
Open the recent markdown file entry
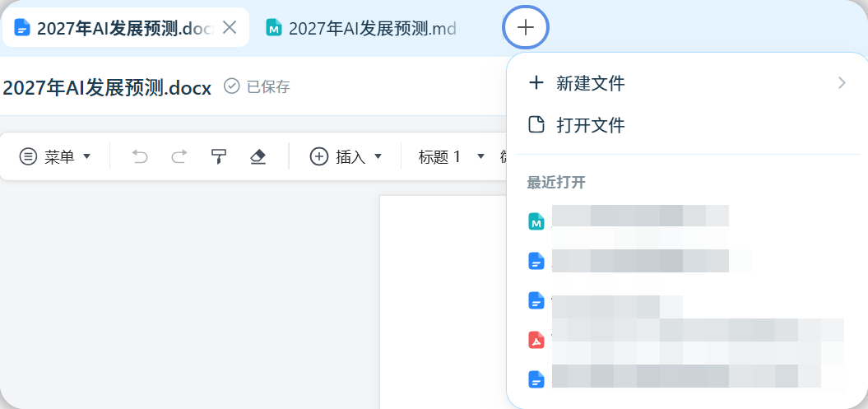[687, 222]
